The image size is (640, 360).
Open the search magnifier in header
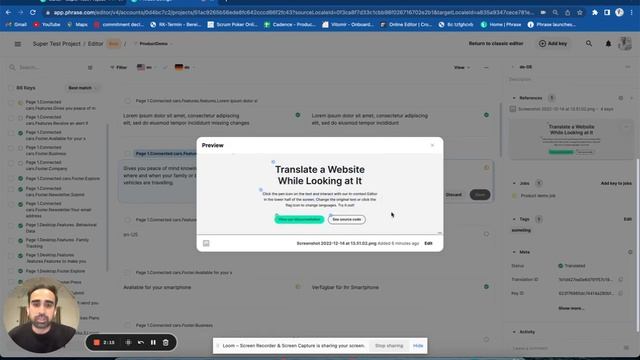click(x=589, y=43)
